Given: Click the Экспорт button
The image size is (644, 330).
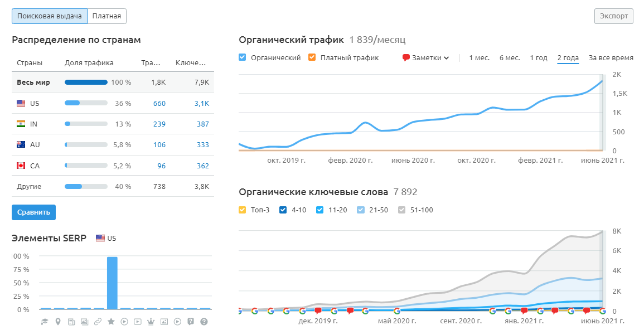Looking at the screenshot, I should 614,16.
